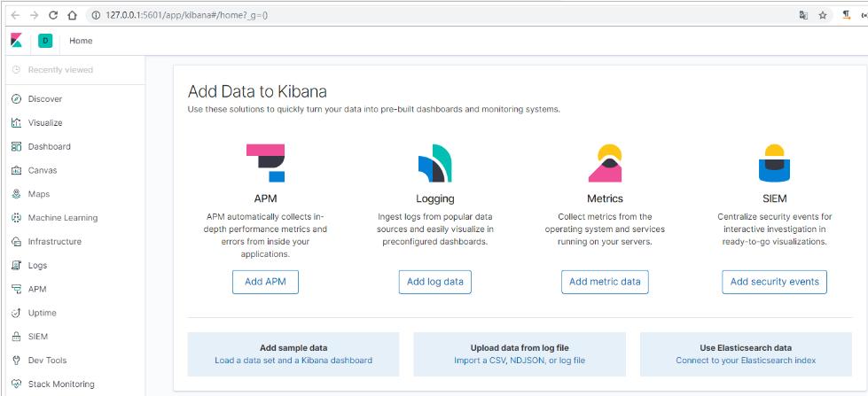
Task: Click the Add log data button
Action: 434,282
